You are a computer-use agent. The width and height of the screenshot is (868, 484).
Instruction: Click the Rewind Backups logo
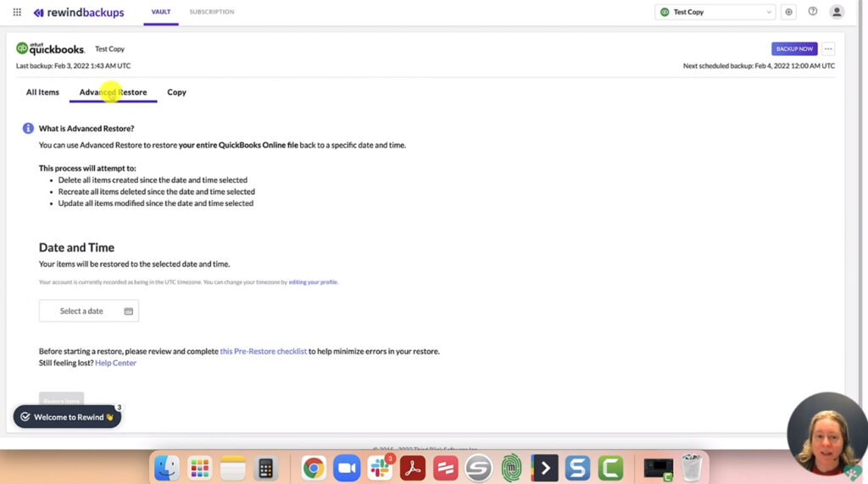78,13
